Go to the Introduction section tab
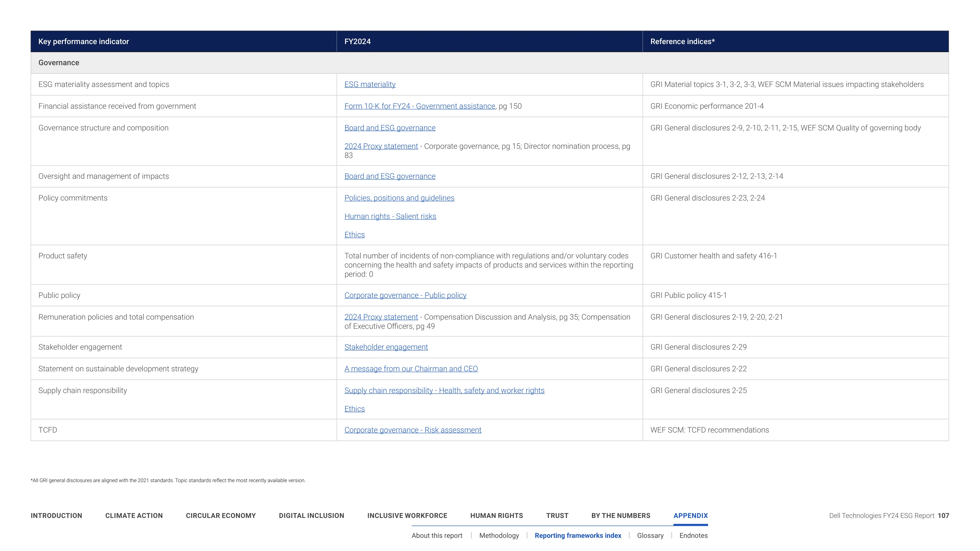 pyautogui.click(x=56, y=515)
